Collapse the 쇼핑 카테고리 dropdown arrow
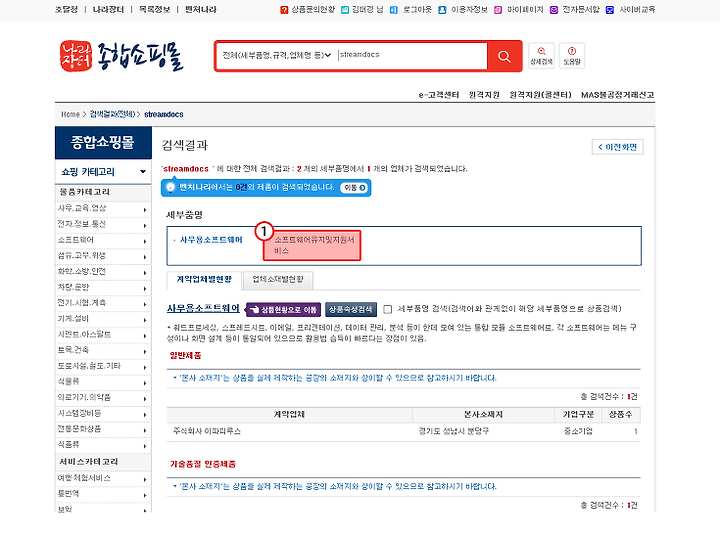The height and width of the screenshot is (537, 720). pos(143,171)
